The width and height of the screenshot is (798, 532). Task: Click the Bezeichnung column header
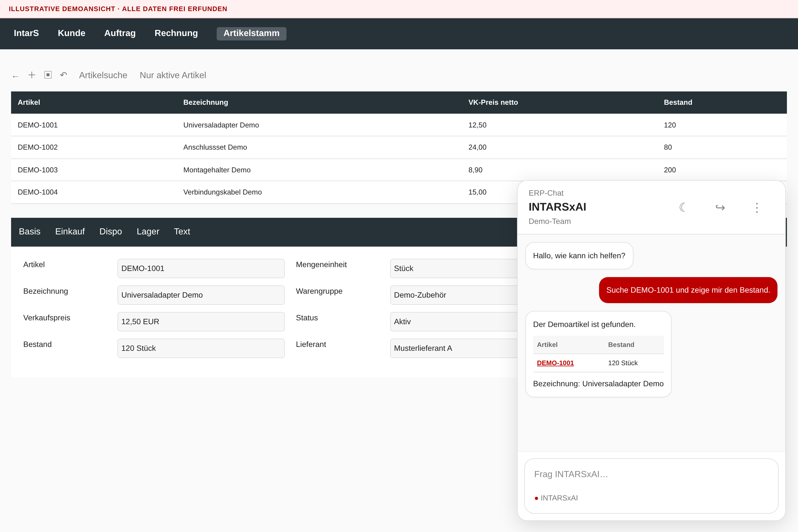coord(206,103)
